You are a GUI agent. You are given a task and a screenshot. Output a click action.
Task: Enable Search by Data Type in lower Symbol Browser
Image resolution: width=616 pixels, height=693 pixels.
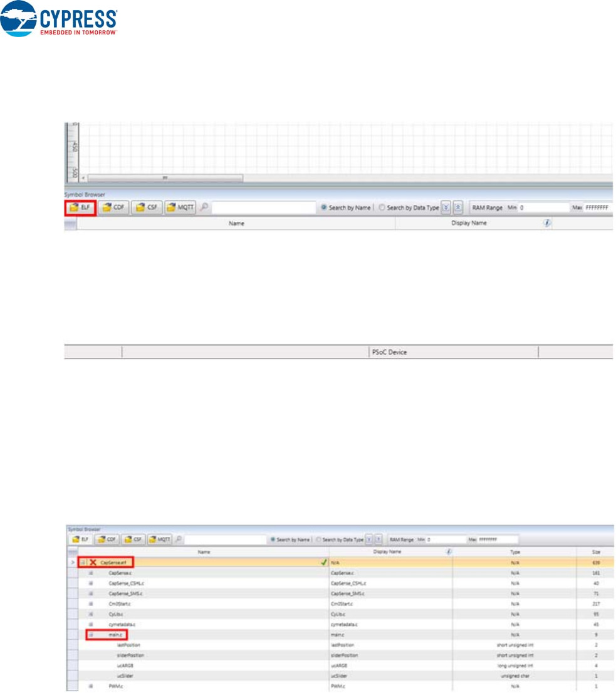tap(319, 539)
